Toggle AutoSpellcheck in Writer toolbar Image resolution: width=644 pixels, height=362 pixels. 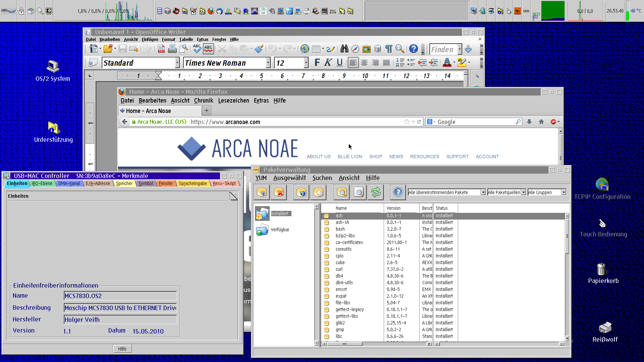click(208, 49)
